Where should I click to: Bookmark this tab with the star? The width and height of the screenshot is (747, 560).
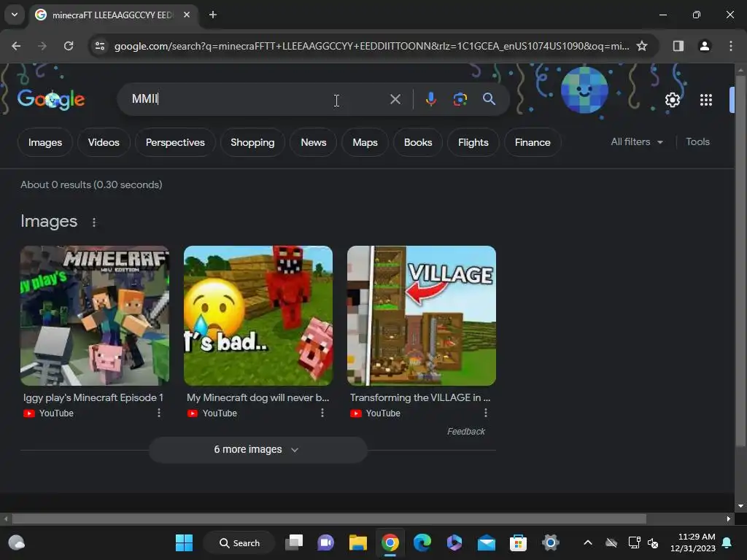642,46
